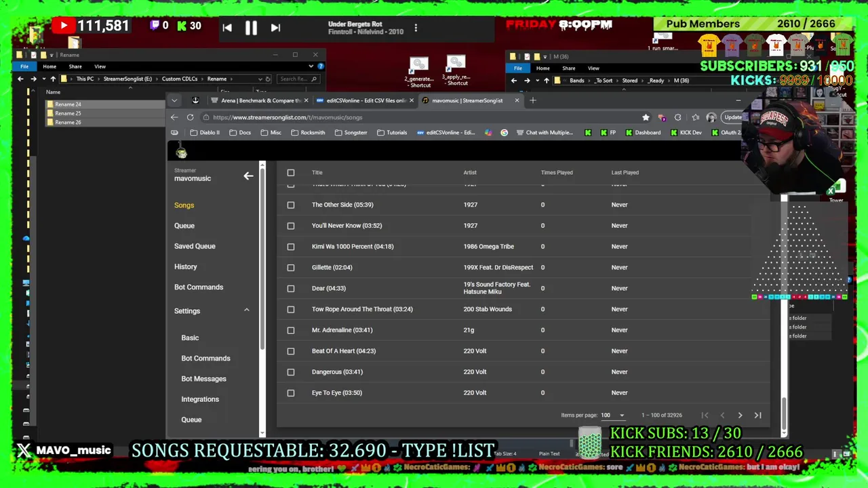Open Queue in the sidebar
Image resolution: width=868 pixels, height=488 pixels.
pos(184,226)
